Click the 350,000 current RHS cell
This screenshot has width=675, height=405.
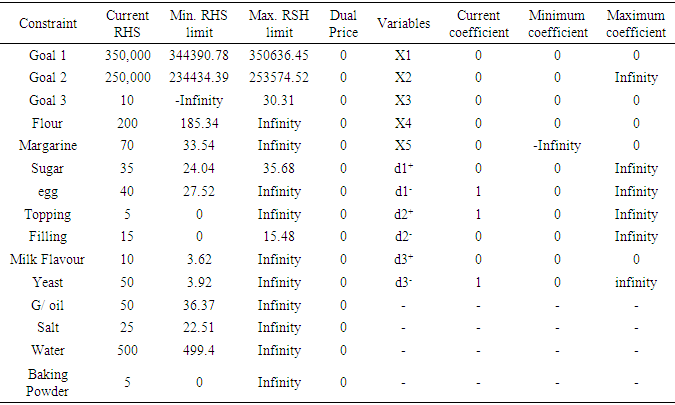point(127,54)
